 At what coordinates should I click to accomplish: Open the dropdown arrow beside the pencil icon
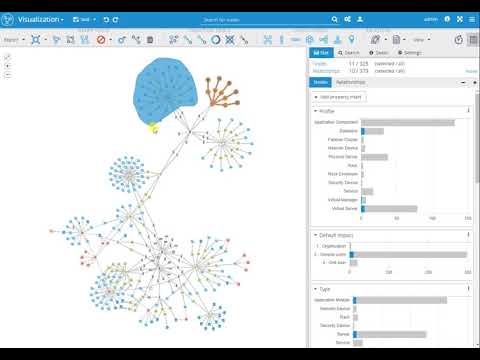point(386,40)
